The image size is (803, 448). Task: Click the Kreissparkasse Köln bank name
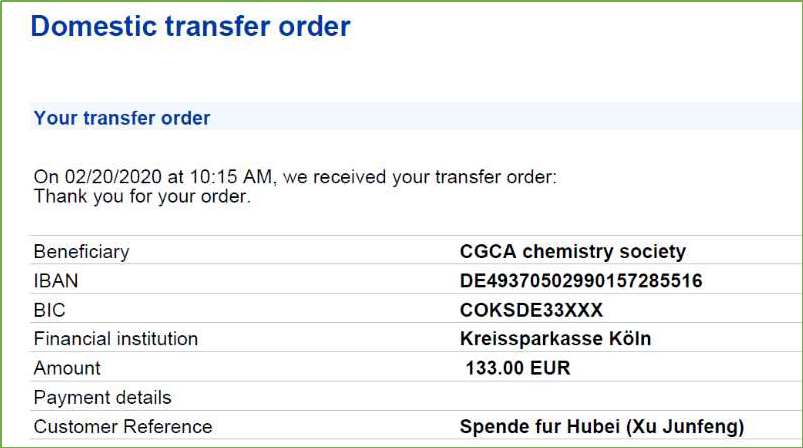[x=556, y=339]
